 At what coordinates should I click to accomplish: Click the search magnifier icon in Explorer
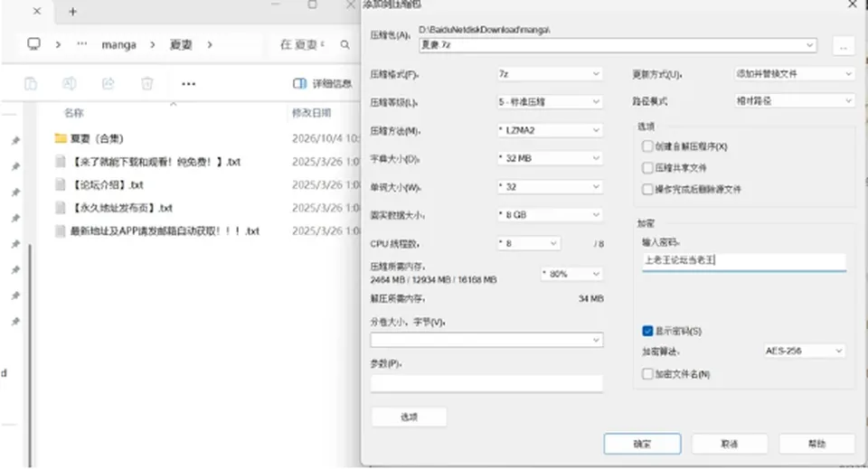coord(344,45)
